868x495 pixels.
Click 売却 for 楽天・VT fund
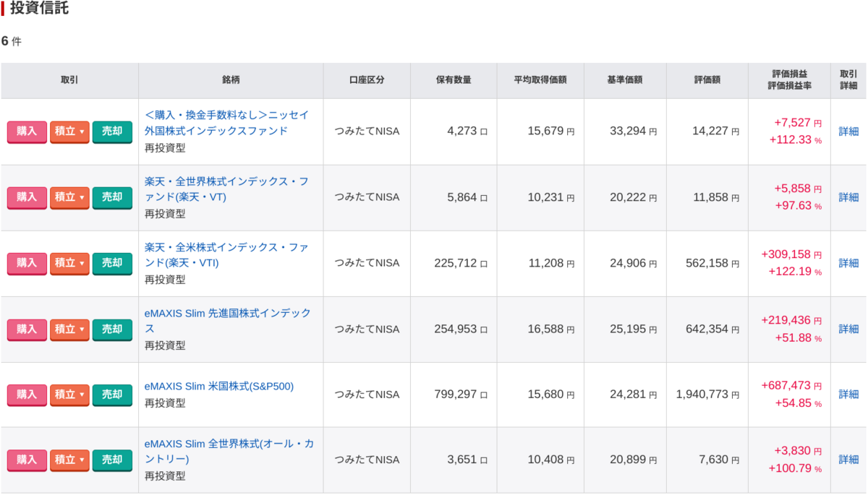pyautogui.click(x=112, y=197)
